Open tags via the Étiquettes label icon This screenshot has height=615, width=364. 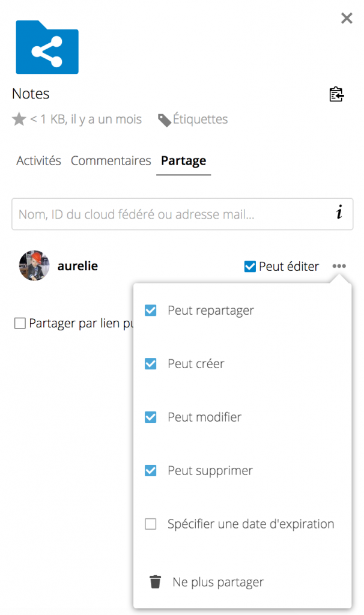[164, 119]
